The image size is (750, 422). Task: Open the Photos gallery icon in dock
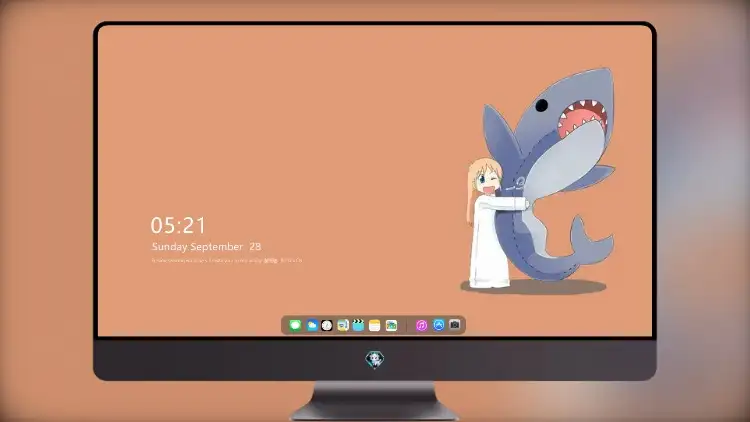coord(391,325)
